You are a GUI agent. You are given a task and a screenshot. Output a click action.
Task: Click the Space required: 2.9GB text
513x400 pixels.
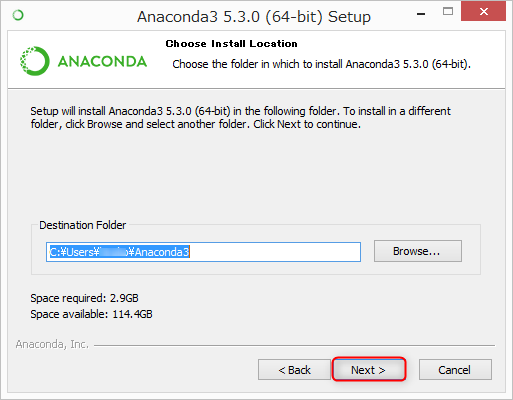[84, 298]
